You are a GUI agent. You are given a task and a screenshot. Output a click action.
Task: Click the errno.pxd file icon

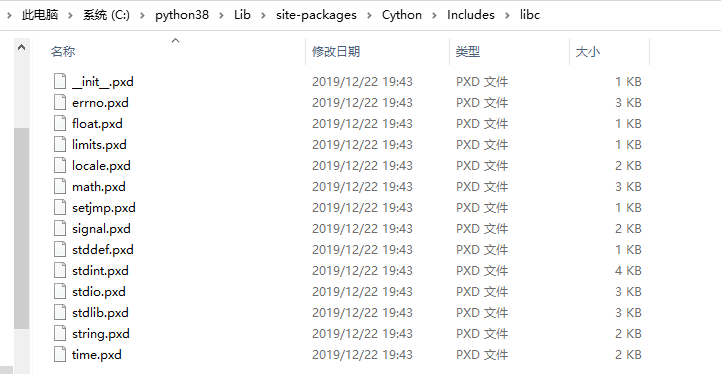(60, 103)
